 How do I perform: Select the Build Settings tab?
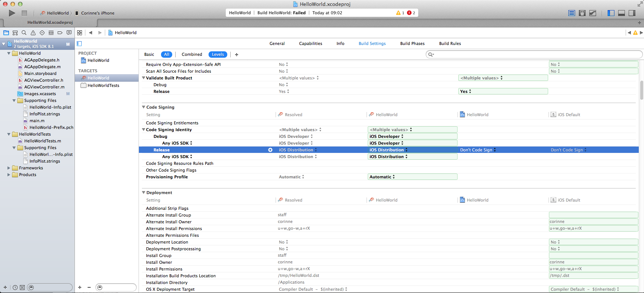pos(372,43)
